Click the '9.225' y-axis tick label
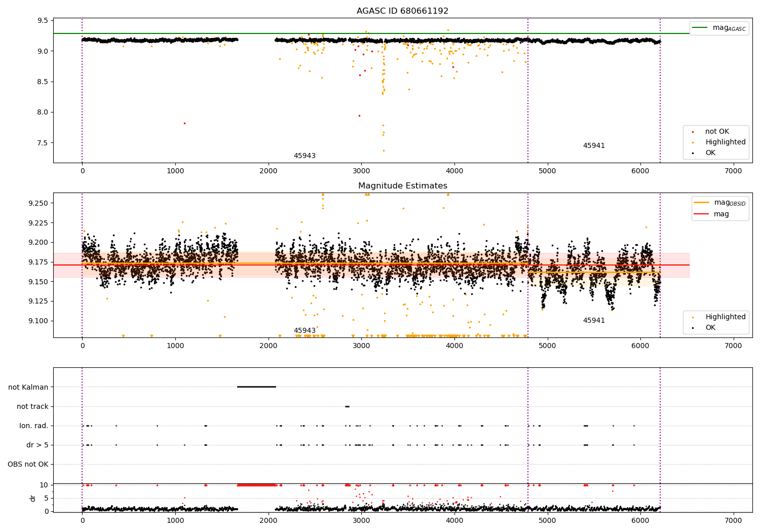 pos(39,223)
